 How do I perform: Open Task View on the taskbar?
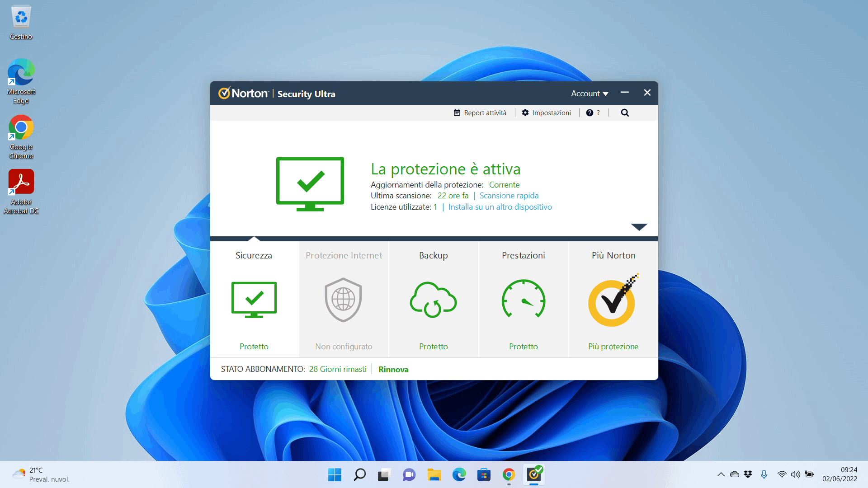[x=384, y=474]
